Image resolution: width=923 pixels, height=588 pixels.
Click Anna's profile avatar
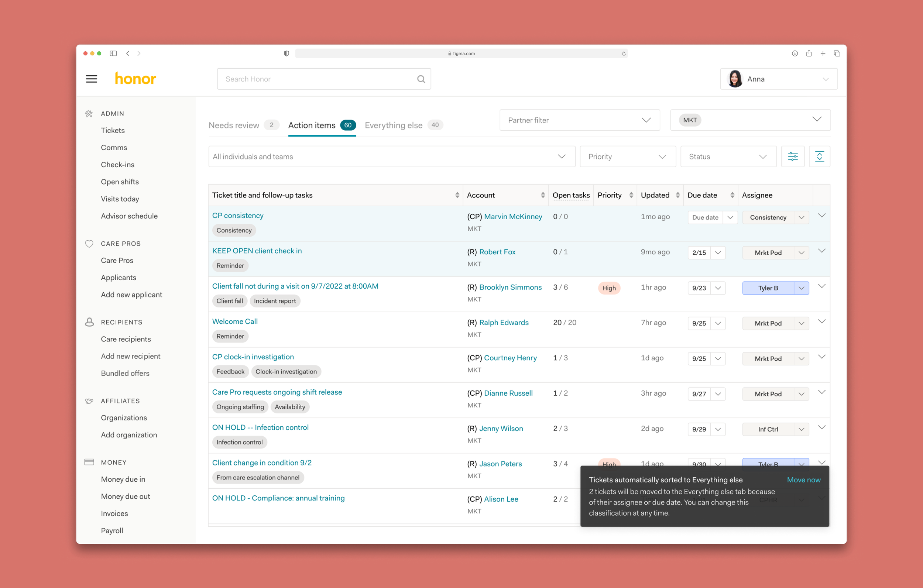(x=735, y=79)
